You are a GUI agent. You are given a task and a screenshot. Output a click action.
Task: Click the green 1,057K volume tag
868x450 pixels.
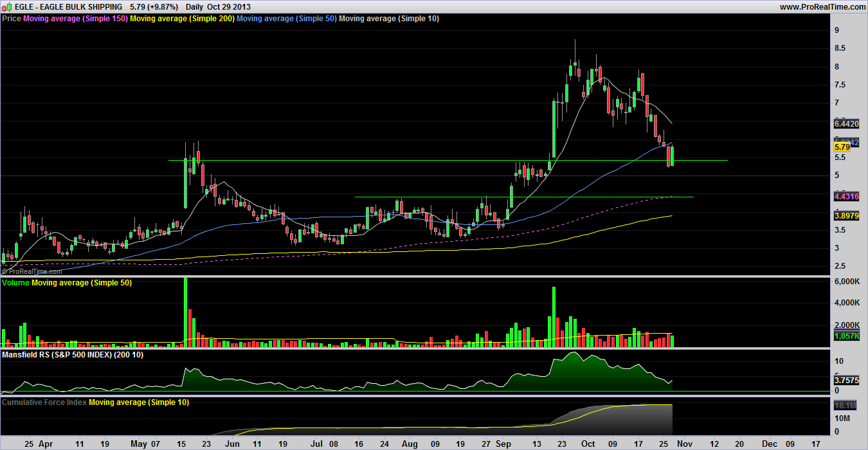[x=846, y=336]
